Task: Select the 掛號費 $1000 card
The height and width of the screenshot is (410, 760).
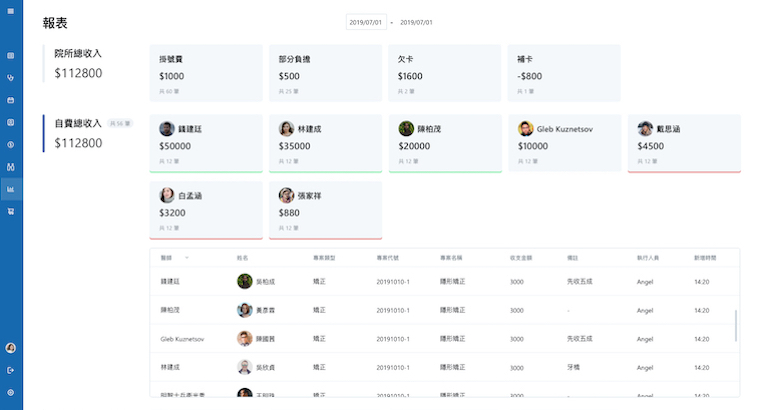Action: point(205,73)
